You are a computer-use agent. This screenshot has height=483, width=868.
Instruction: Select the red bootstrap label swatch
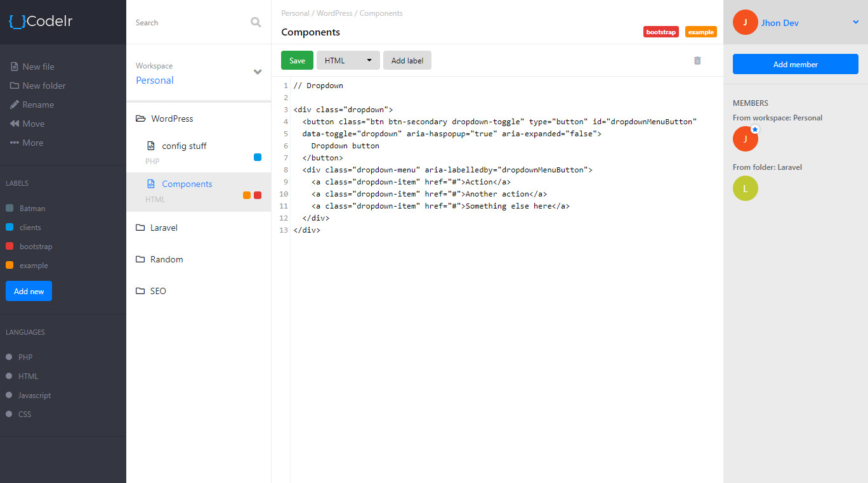(10, 247)
